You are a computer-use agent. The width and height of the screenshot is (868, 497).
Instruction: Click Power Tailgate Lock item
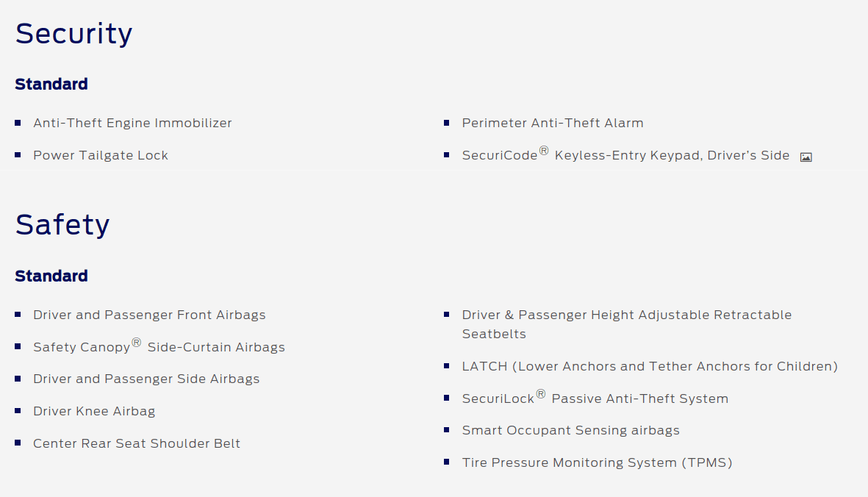click(101, 156)
